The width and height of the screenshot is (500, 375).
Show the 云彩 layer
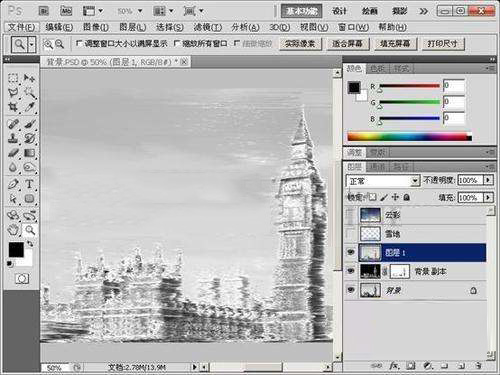point(351,215)
